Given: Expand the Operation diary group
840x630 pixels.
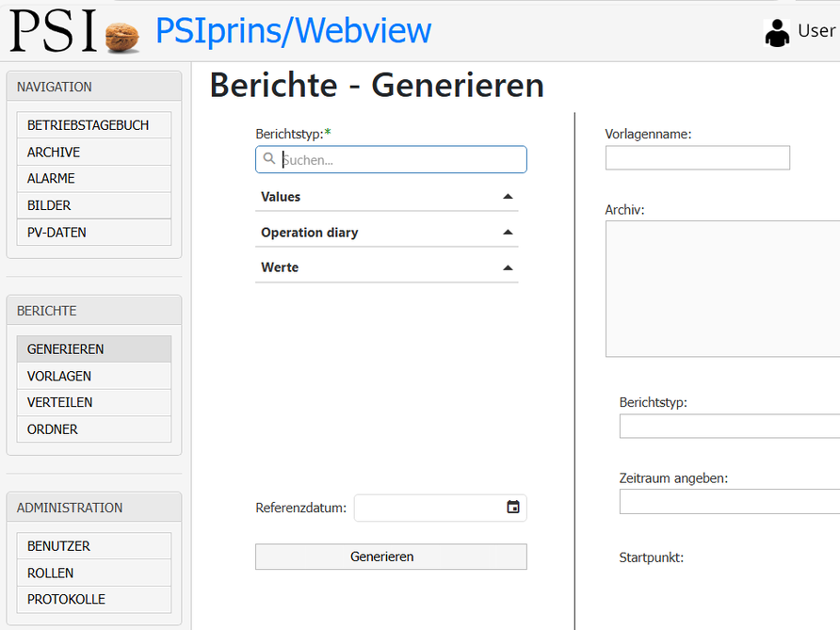Looking at the screenshot, I should (x=386, y=233).
